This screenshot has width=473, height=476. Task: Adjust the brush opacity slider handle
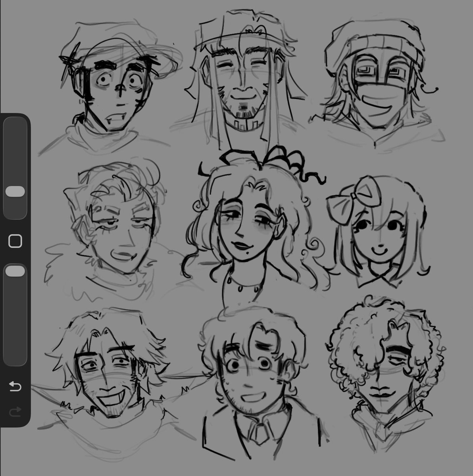[15, 271]
